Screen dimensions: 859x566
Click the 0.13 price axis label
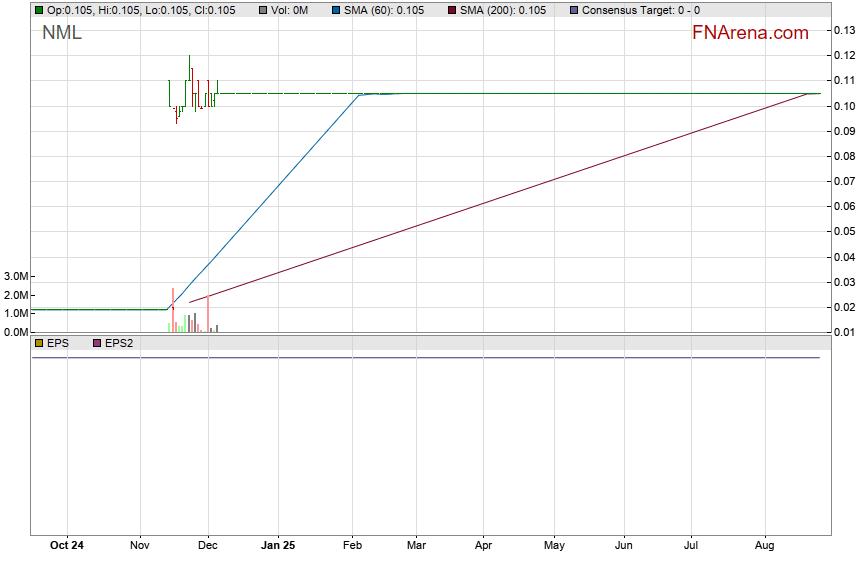click(843, 30)
